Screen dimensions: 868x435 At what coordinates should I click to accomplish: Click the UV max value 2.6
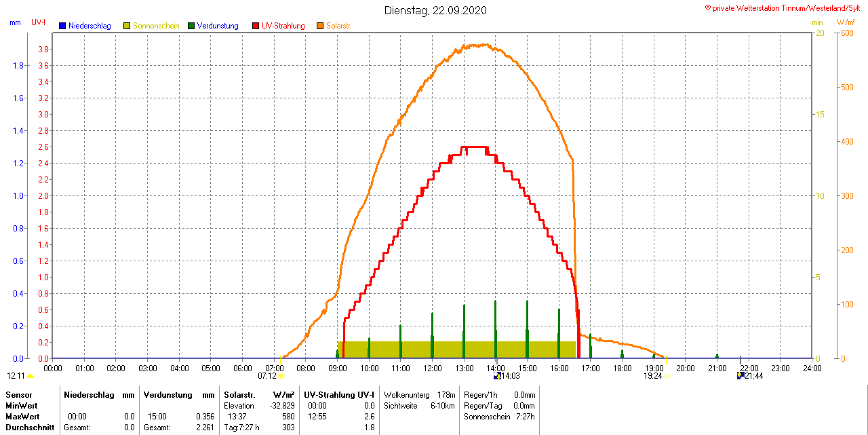click(369, 416)
